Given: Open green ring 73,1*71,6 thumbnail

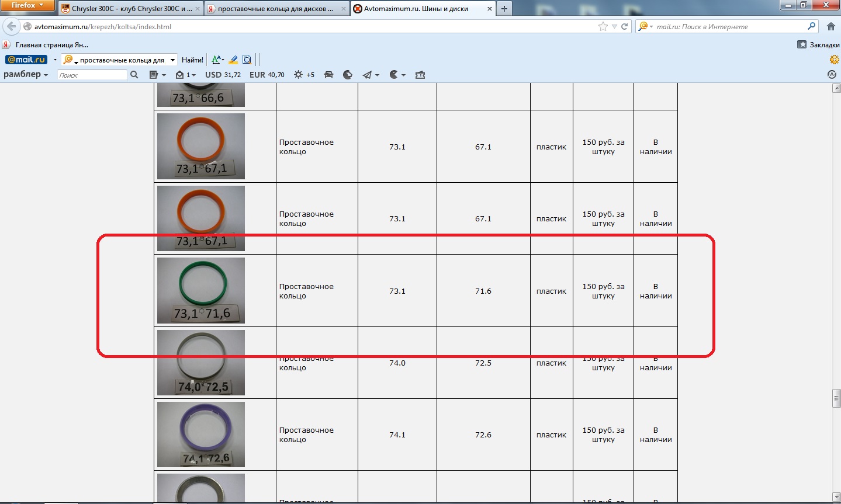Looking at the screenshot, I should 201,290.
